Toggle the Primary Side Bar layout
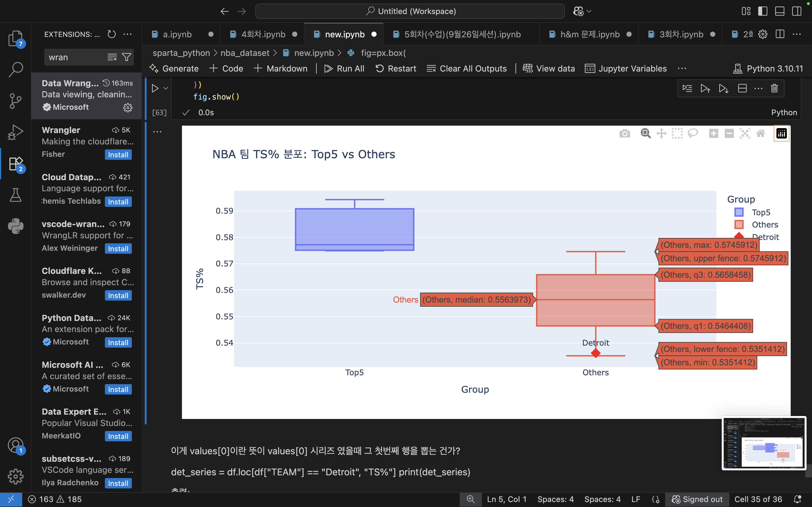This screenshot has height=507, width=812. (x=763, y=11)
